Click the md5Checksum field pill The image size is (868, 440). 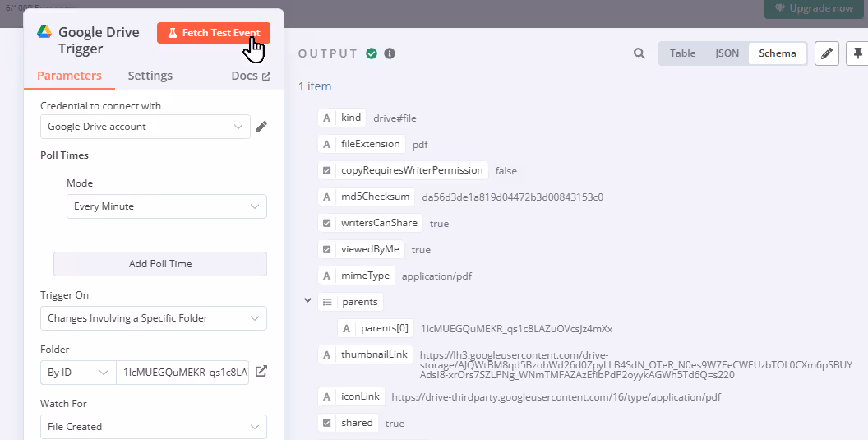point(367,197)
